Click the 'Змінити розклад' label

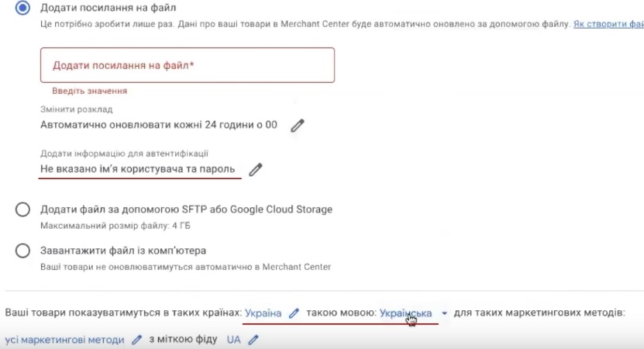coord(76,109)
